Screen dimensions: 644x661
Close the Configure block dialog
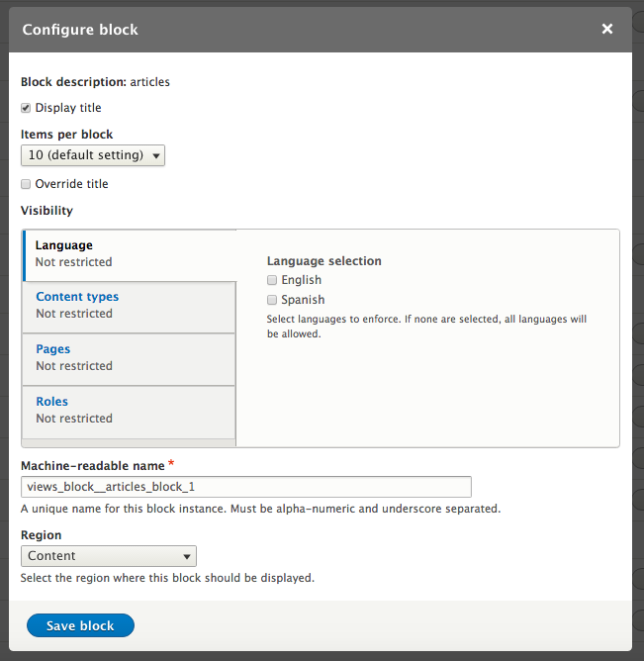[607, 30]
